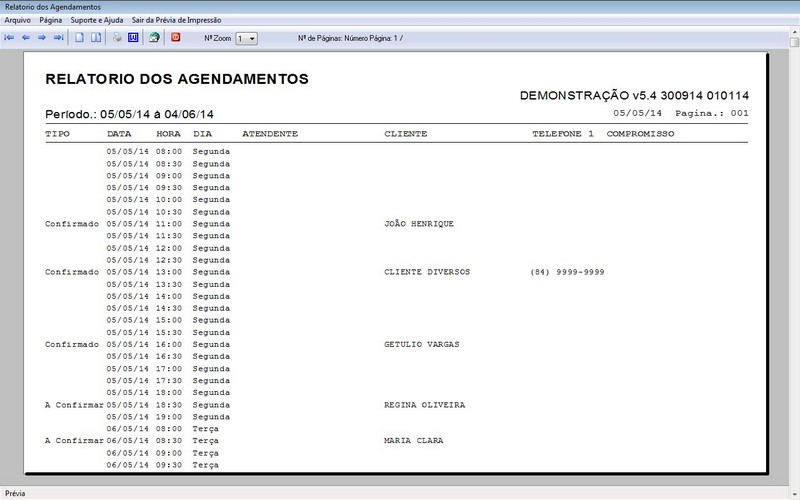This screenshot has height=500, width=800.
Task: Click the red exit preview icon
Action: (x=176, y=38)
